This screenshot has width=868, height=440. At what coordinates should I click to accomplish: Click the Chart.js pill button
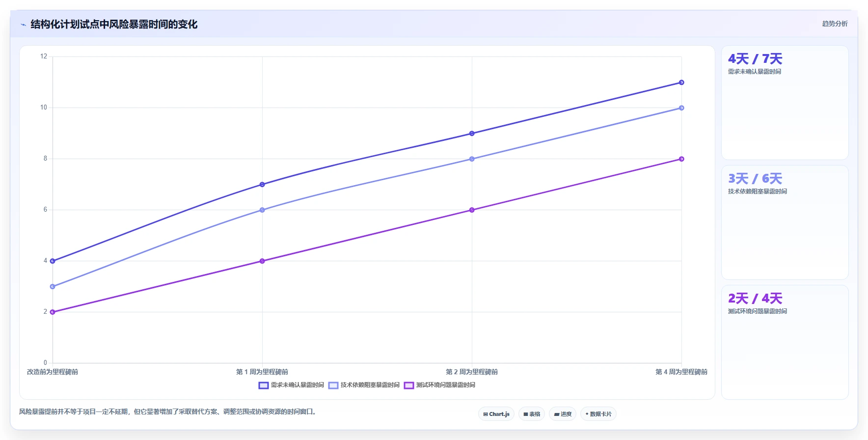(x=496, y=414)
